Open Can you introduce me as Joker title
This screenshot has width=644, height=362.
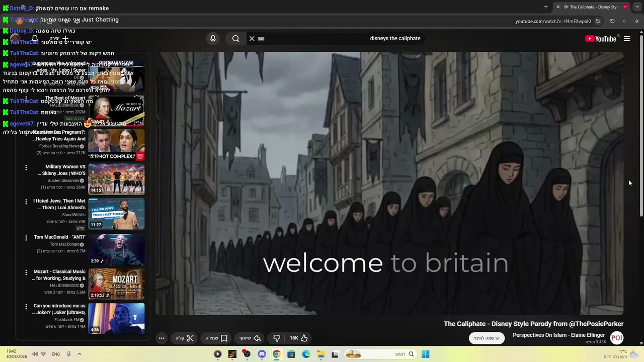coord(59,309)
